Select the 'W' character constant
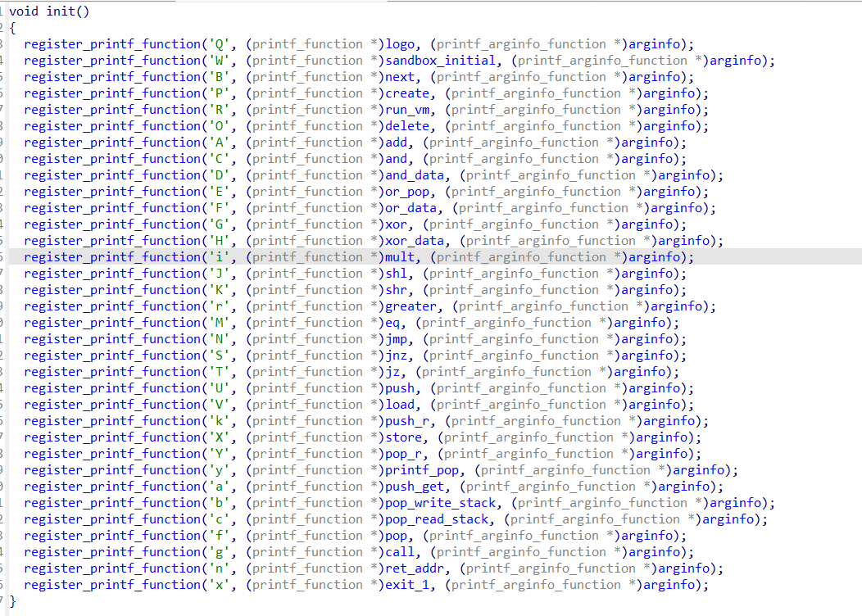 [220, 61]
